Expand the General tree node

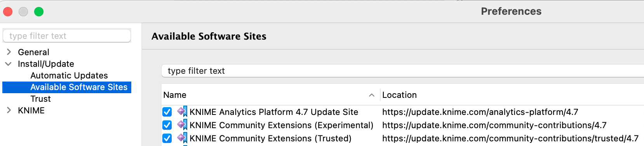click(9, 52)
